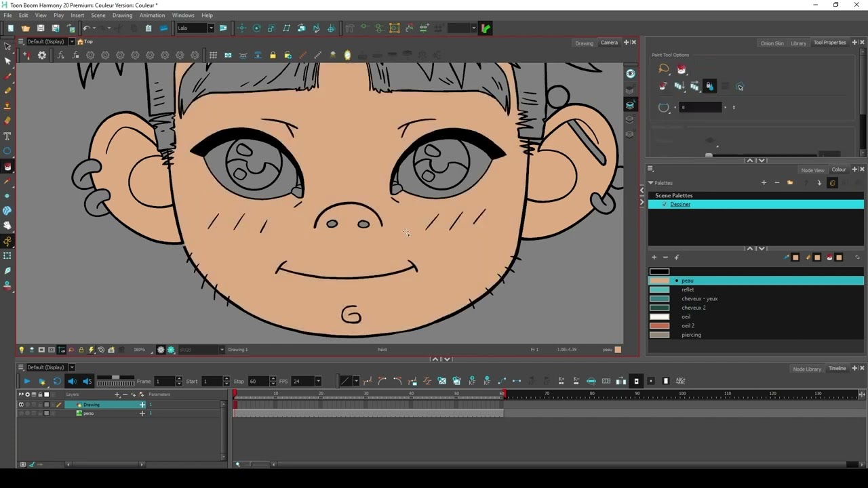The height and width of the screenshot is (488, 868).
Task: Open the FPS dropdown arrow
Action: click(317, 381)
